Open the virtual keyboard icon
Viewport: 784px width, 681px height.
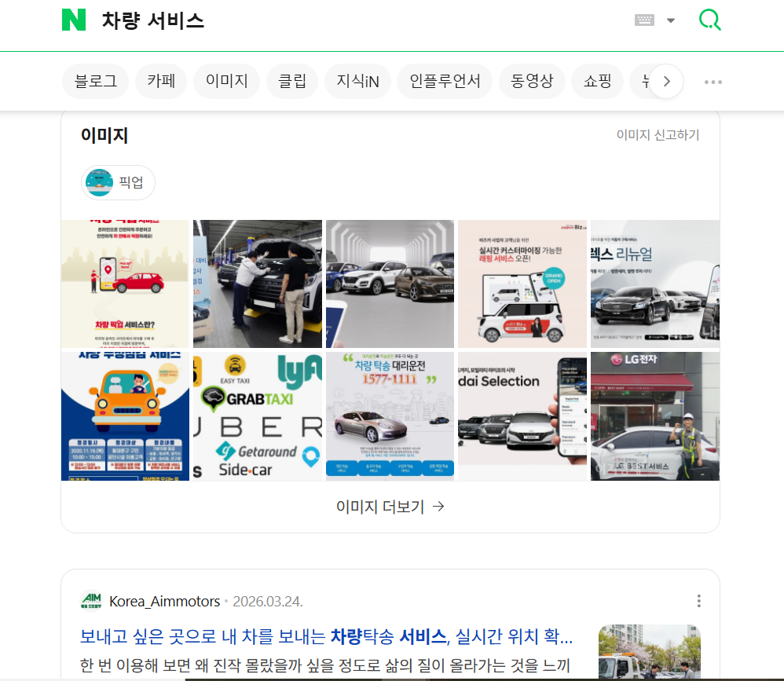pyautogui.click(x=644, y=20)
